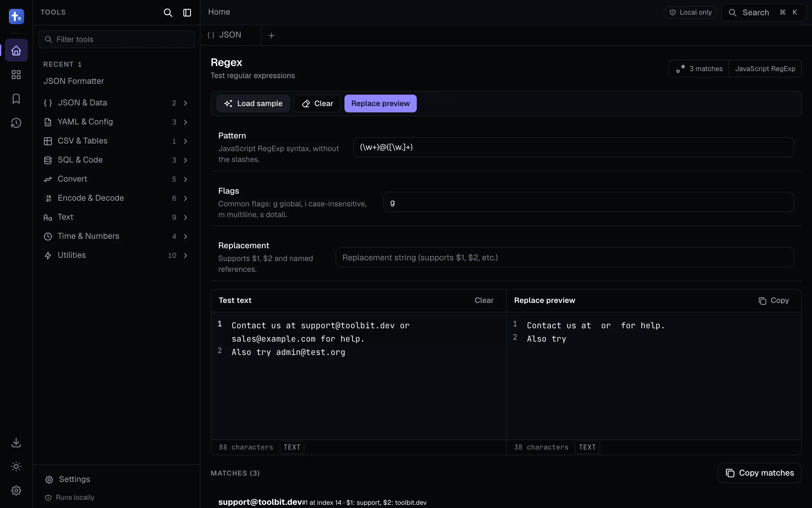Expand the JSON & Data category
The image size is (812, 508).
[116, 103]
